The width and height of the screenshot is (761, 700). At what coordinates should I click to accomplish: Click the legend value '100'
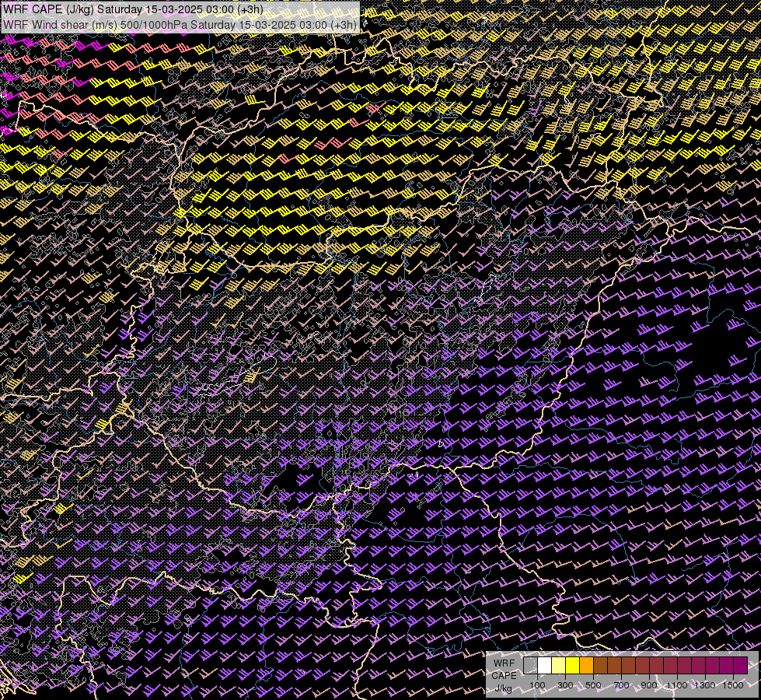(x=537, y=685)
